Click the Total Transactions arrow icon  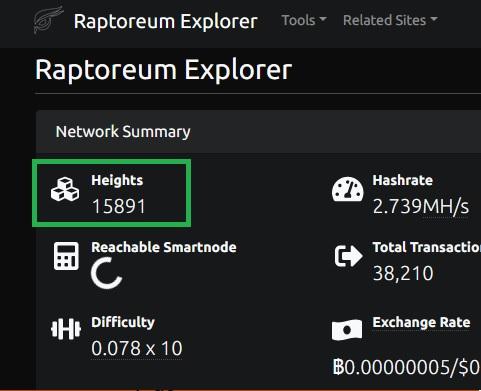point(348,256)
